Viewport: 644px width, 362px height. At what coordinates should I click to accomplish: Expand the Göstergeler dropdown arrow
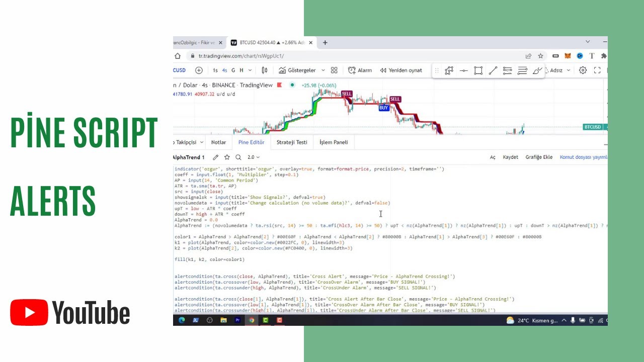click(323, 70)
